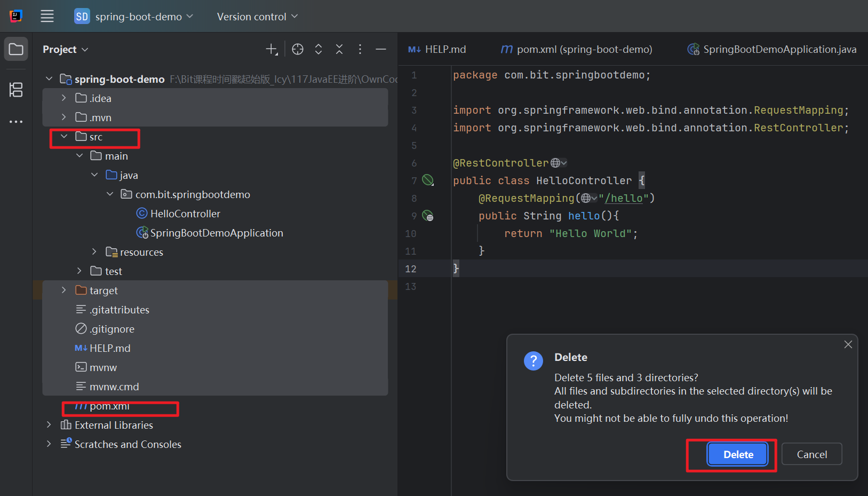This screenshot has height=496, width=868.
Task: Collapse the spring-boot-demo root node
Action: pos(49,79)
